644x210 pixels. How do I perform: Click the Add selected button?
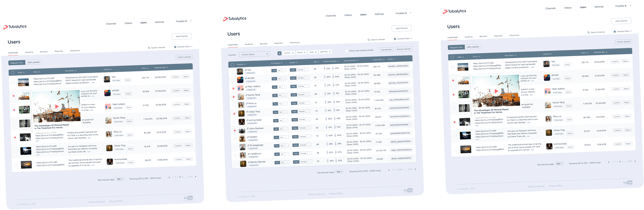(x=386, y=50)
